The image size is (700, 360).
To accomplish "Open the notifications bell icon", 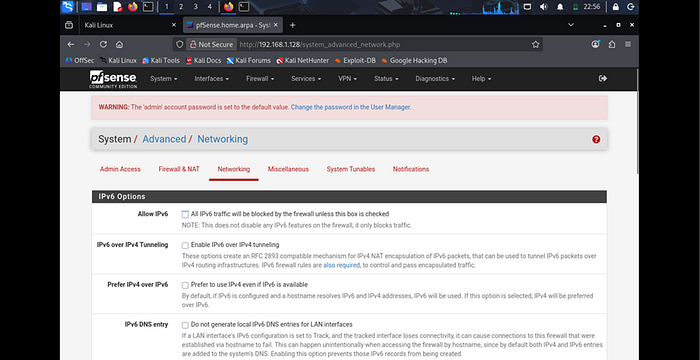I will 560,7.
